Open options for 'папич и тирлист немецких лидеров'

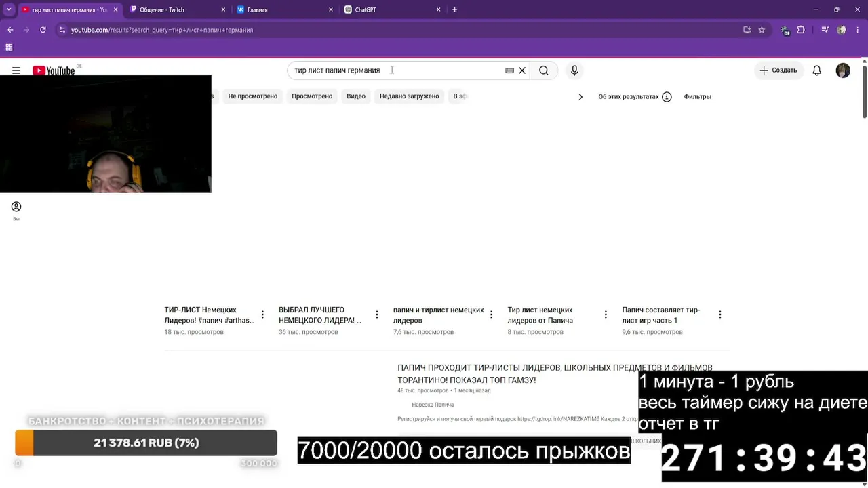pyautogui.click(x=491, y=314)
